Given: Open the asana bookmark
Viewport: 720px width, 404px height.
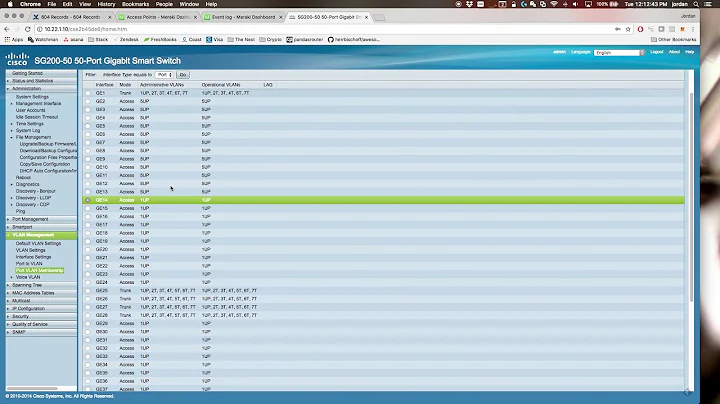Looking at the screenshot, I should click(73, 39).
